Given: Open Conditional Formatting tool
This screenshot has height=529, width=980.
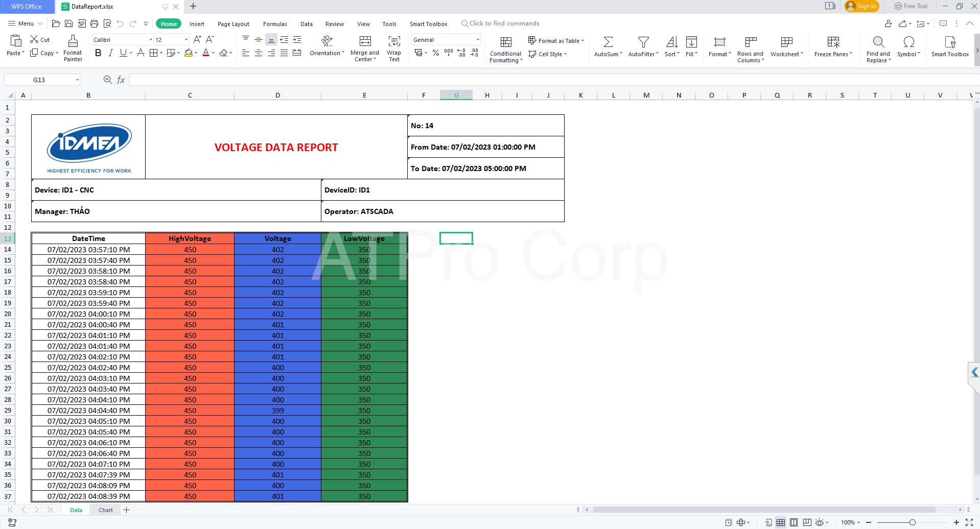Looking at the screenshot, I should [506, 42].
